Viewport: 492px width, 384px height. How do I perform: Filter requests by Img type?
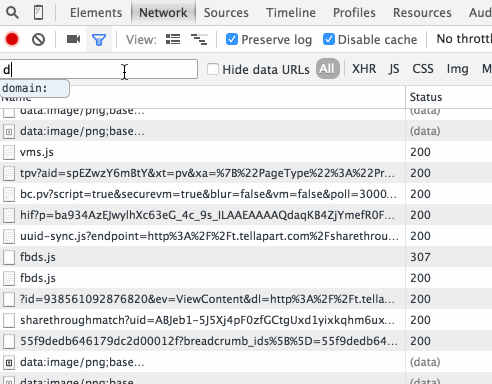[x=457, y=69]
